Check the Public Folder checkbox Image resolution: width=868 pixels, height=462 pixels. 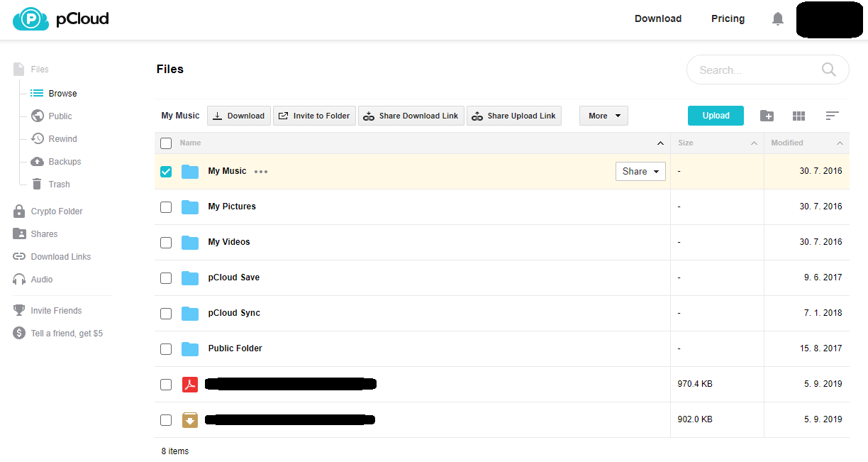click(x=166, y=349)
